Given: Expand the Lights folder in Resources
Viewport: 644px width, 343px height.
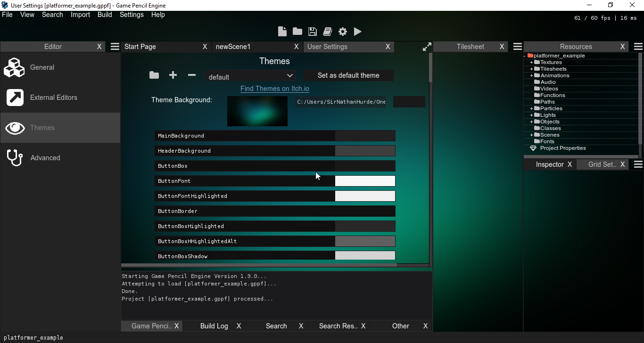Looking at the screenshot, I should click(531, 115).
